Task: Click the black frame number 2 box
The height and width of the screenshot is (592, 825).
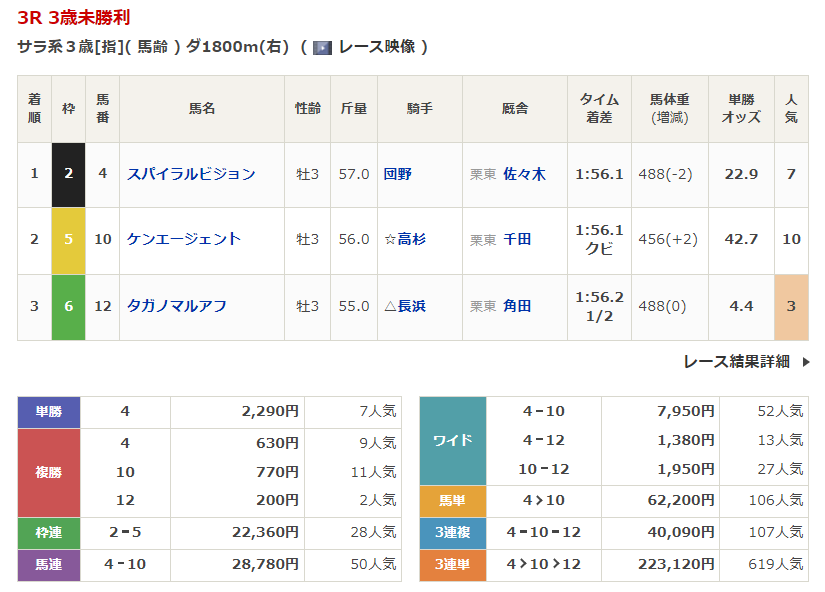Action: (x=69, y=174)
